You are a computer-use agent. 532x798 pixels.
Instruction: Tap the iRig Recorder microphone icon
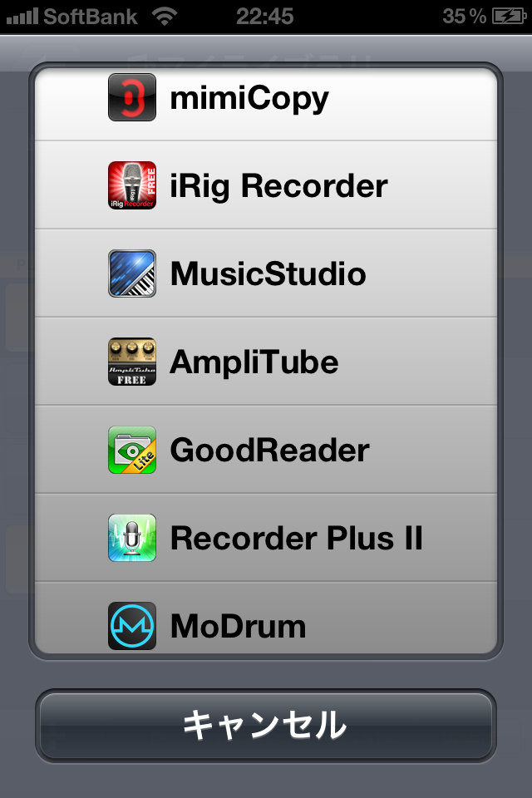click(x=132, y=185)
